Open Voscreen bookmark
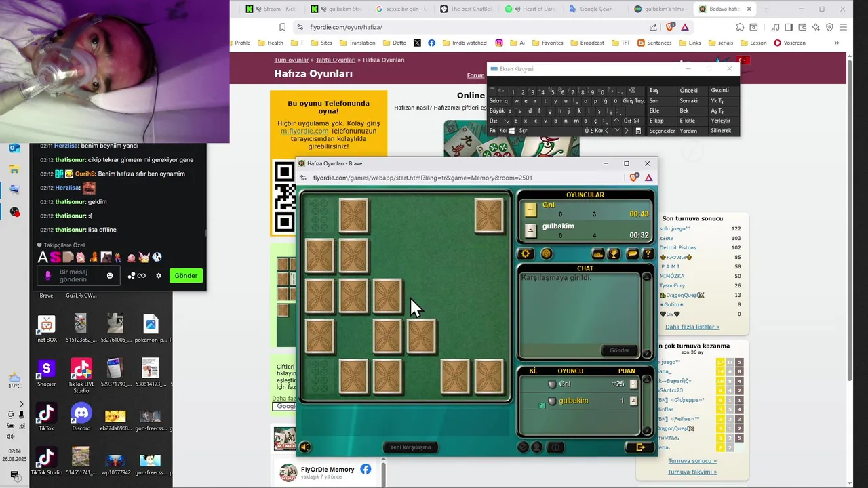Screen dimensions: 868x488 point(790,43)
